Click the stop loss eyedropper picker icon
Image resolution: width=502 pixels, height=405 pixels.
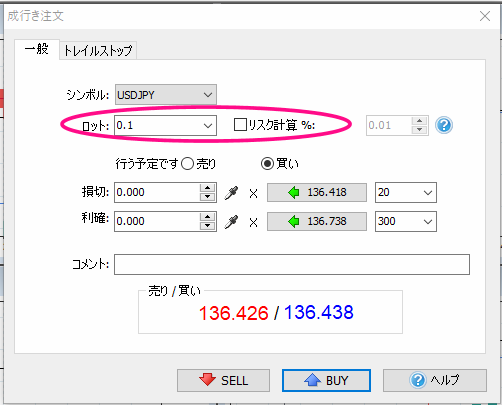click(231, 193)
